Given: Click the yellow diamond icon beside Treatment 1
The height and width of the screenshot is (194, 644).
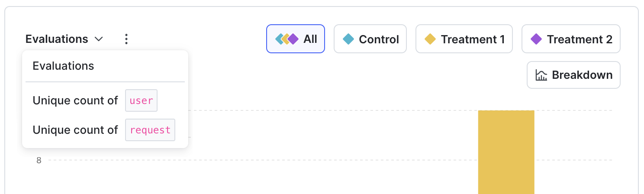Looking at the screenshot, I should [430, 39].
